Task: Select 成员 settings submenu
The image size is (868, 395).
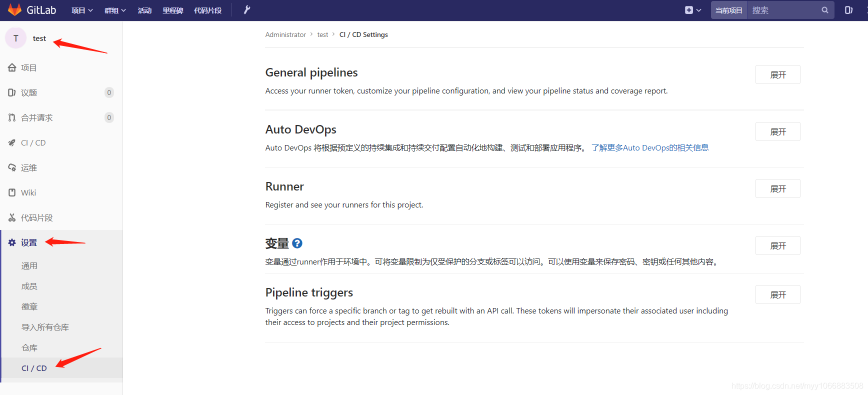Action: [x=29, y=286]
